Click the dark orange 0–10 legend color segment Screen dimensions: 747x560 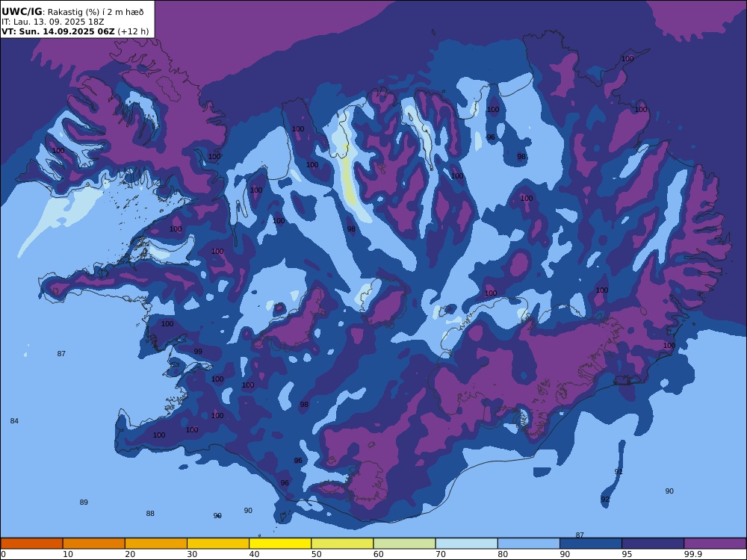[x=32, y=544]
